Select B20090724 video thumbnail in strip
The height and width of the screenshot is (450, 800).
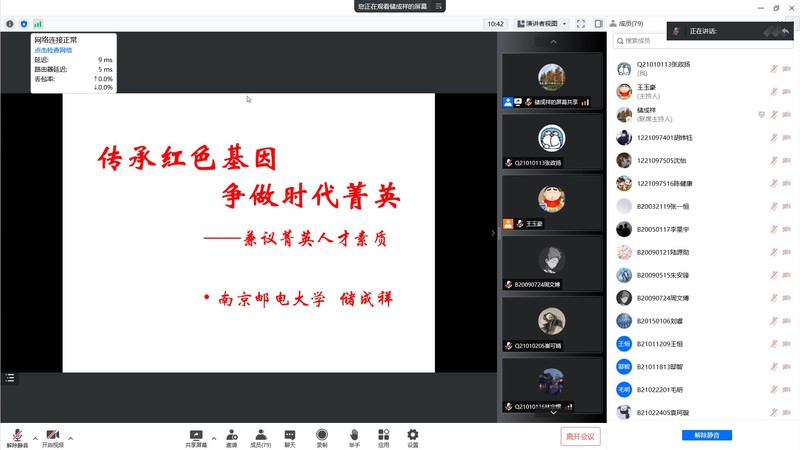point(552,263)
